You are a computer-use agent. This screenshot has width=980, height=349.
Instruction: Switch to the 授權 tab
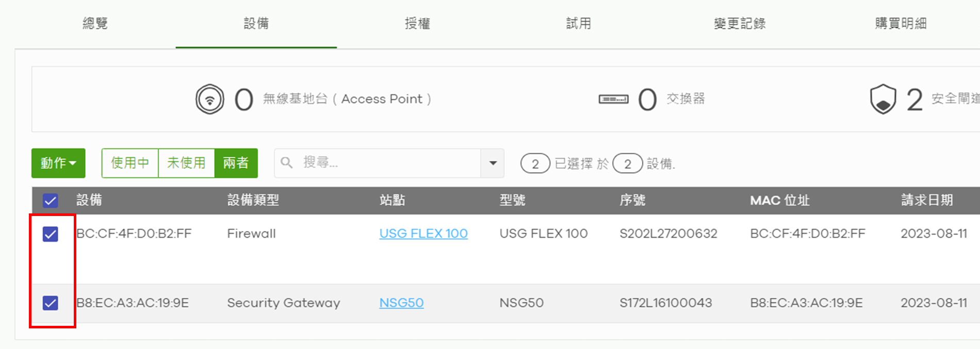click(417, 24)
